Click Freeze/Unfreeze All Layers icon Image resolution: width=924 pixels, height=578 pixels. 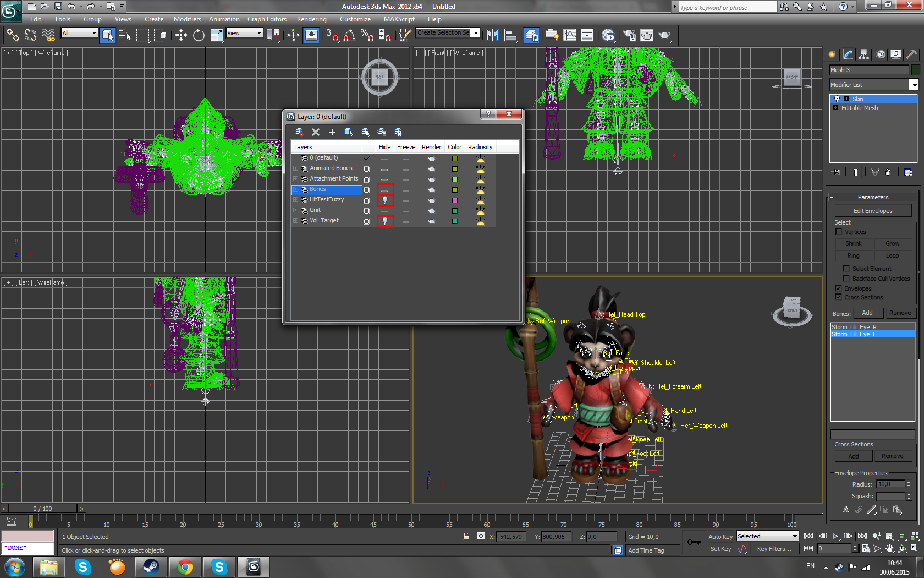coord(398,132)
